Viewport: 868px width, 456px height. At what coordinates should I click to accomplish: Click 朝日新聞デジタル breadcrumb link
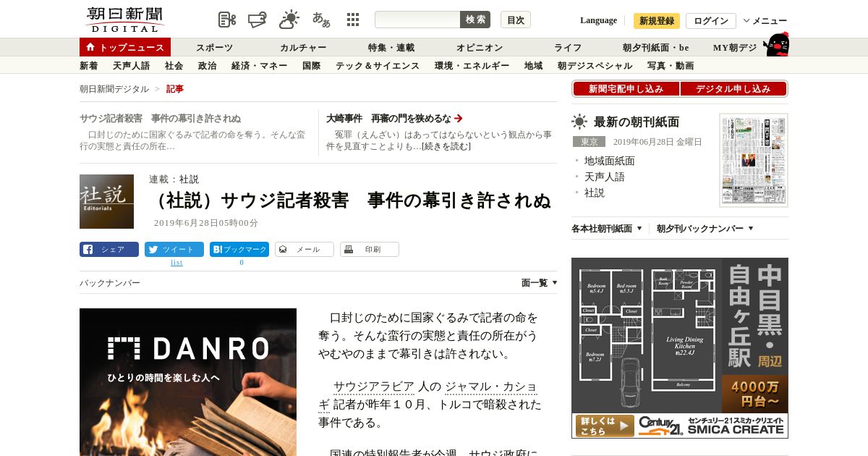tap(114, 89)
